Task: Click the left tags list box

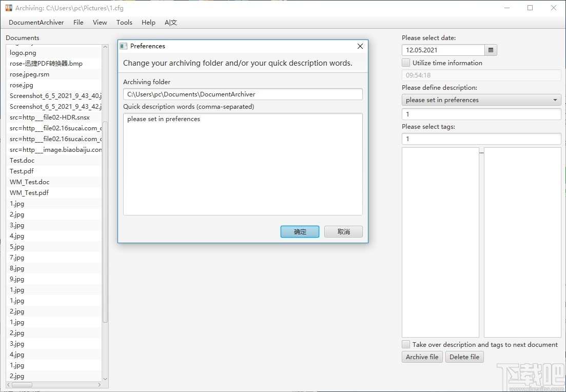Action: 440,242
